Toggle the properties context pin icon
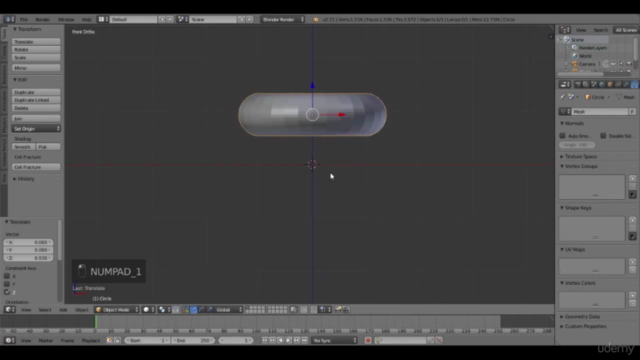The image size is (640, 360). coord(563,97)
